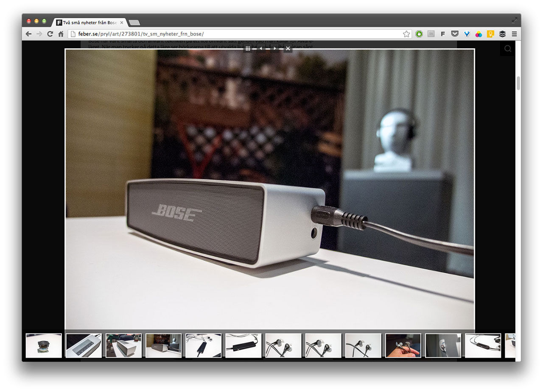Open the browser home page
This screenshot has width=543, height=392.
[x=61, y=34]
